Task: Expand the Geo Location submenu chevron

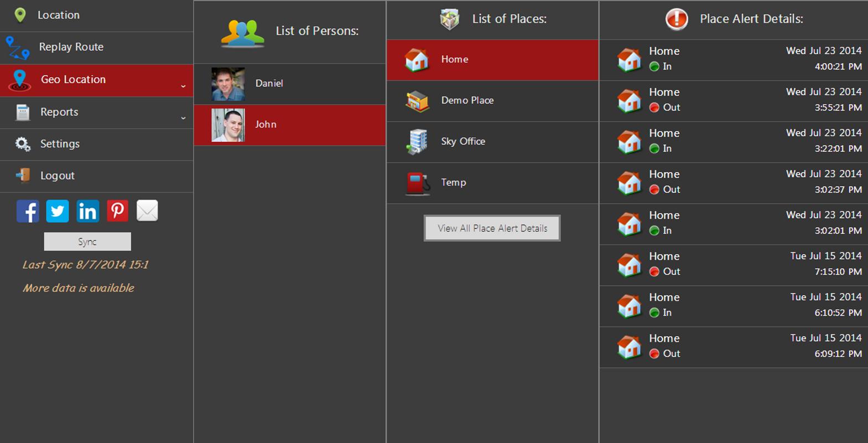Action: [183, 86]
